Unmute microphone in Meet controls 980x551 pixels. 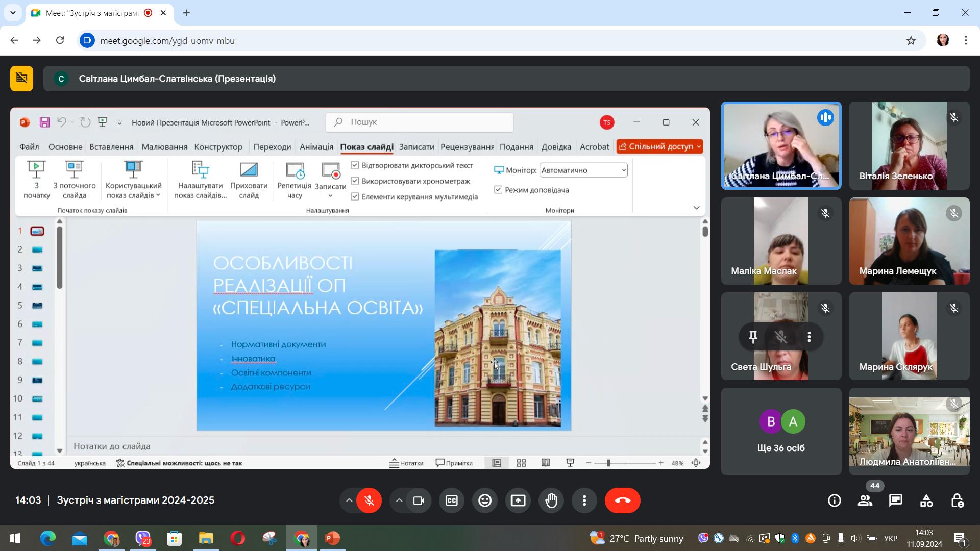click(x=369, y=500)
